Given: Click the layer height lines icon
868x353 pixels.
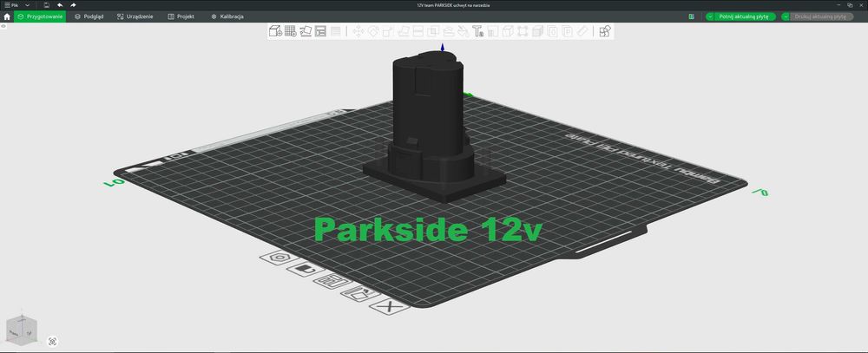Looking at the screenshot, I should 335,31.
